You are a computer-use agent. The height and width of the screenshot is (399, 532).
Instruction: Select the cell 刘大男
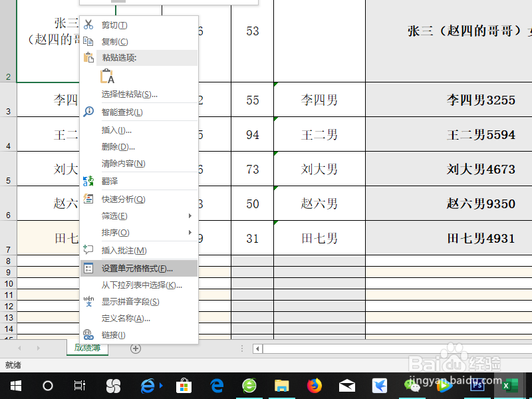tap(319, 169)
